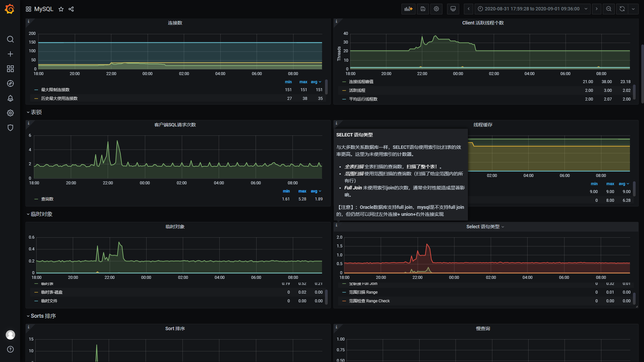The height and width of the screenshot is (362, 644).
Task: Collapse the Sorts 排序 row section
Action: 43,316
